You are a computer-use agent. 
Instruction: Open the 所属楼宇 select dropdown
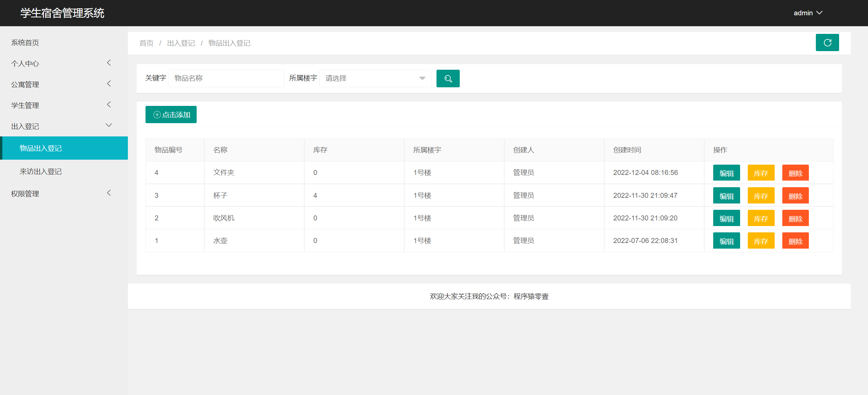(x=375, y=78)
